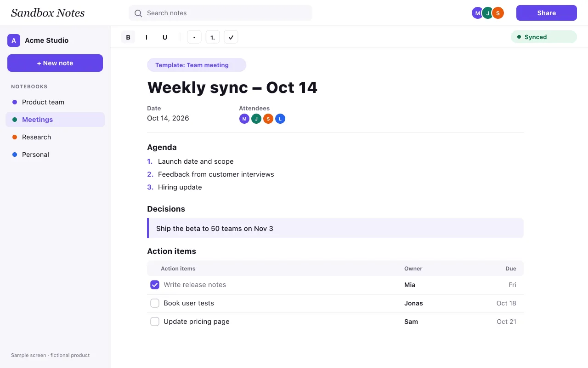Click agenda item Launch date and scope
The image size is (588, 368).
click(x=196, y=161)
